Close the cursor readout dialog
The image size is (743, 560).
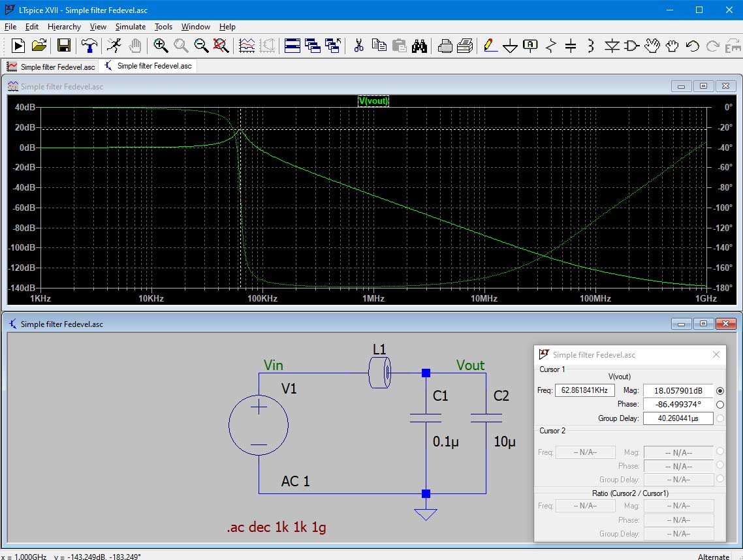click(x=716, y=354)
